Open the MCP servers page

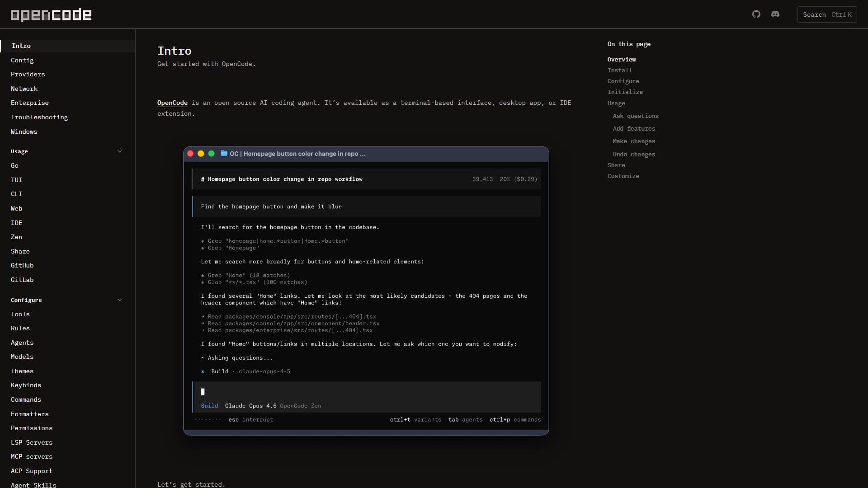pyautogui.click(x=32, y=456)
